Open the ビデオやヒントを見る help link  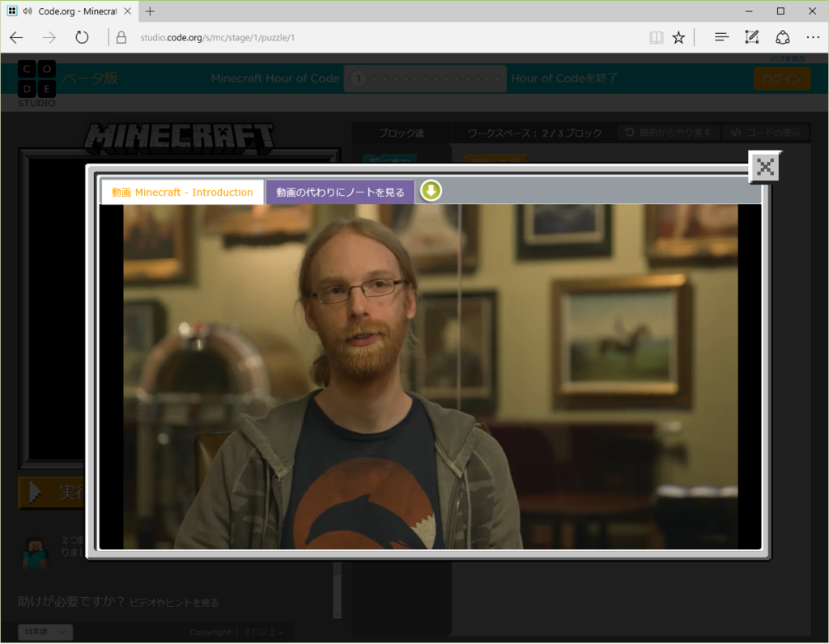pos(174,603)
